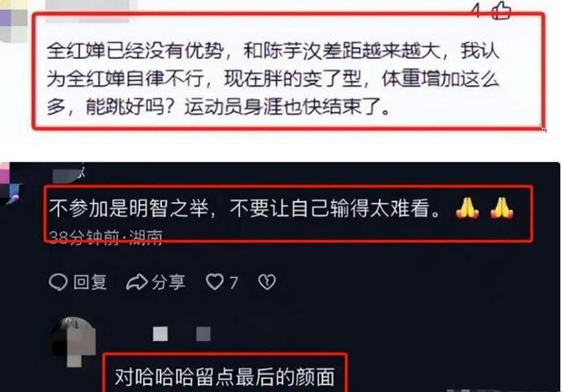The height and width of the screenshot is (392, 563).
Task: Click the reply speech bubble icon
Action: point(58,282)
